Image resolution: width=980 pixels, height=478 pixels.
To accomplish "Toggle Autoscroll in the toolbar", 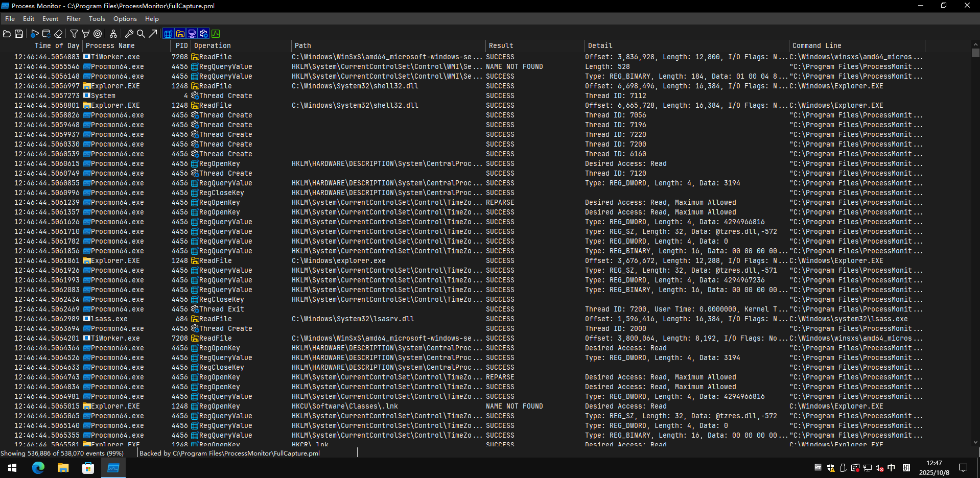I will click(x=46, y=34).
